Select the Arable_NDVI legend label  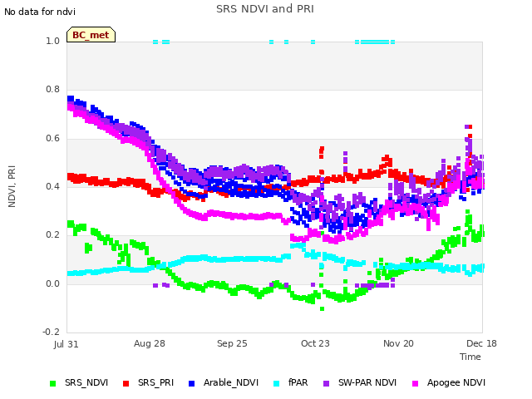click(231, 382)
